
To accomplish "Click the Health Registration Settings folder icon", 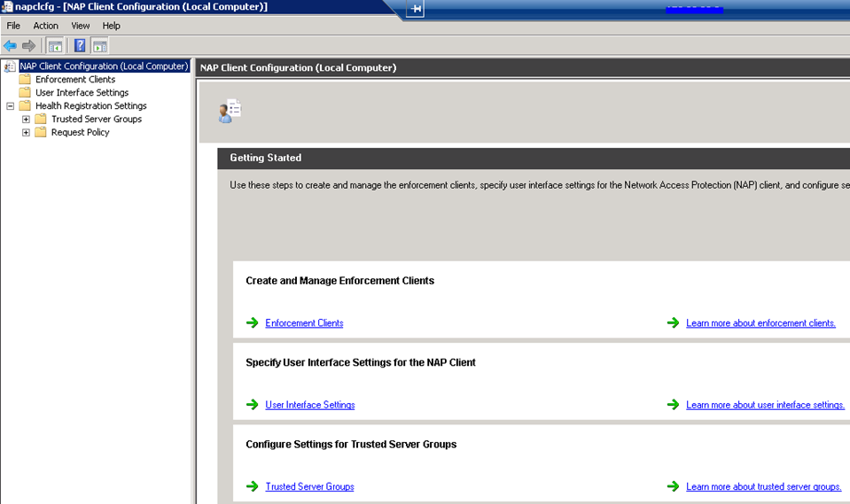I will [25, 105].
